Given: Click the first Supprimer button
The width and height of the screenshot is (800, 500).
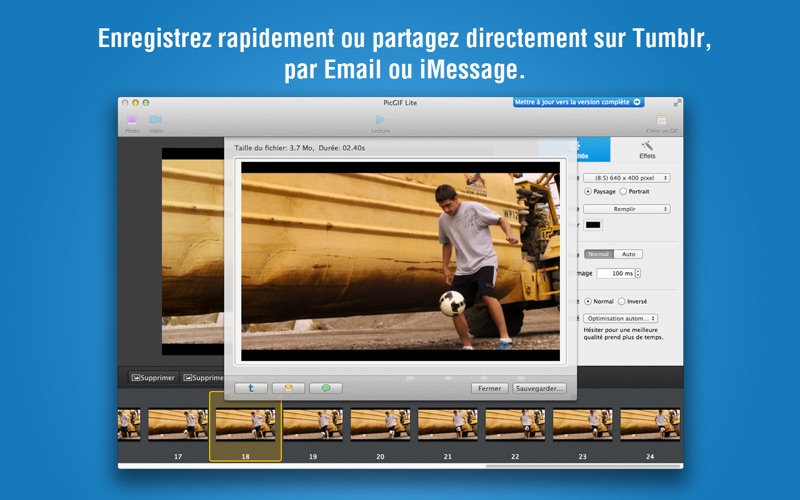Looking at the screenshot, I should (x=153, y=378).
